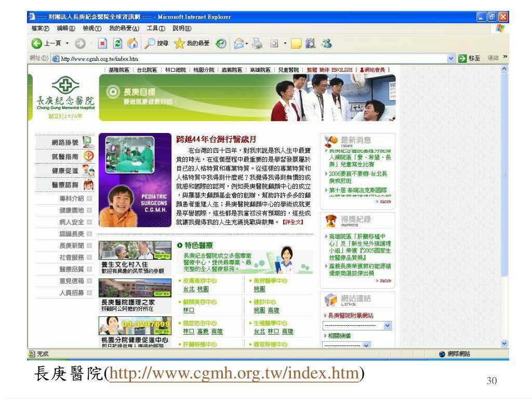The image size is (532, 399).
Task: Open the Mail envelope icon
Action: pos(239,44)
